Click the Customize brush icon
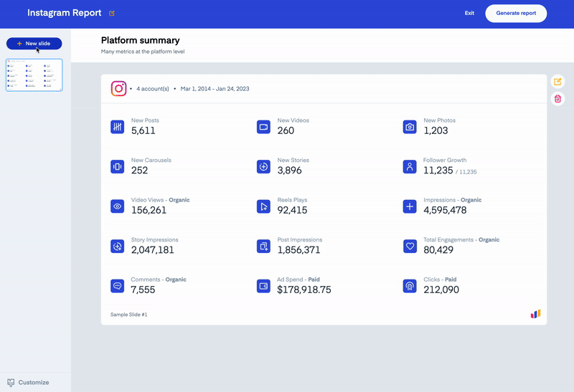Image resolution: width=574 pixels, height=392 pixels. point(11,383)
